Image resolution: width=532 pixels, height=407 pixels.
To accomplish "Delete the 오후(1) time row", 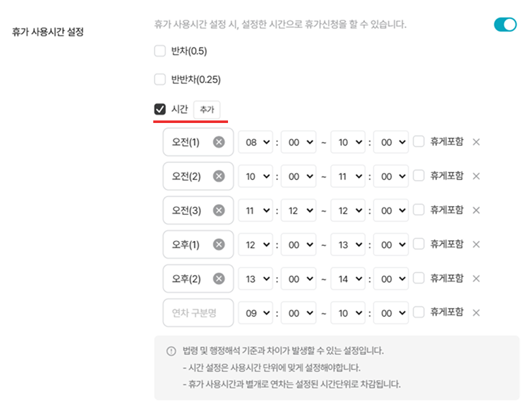I will [x=476, y=244].
